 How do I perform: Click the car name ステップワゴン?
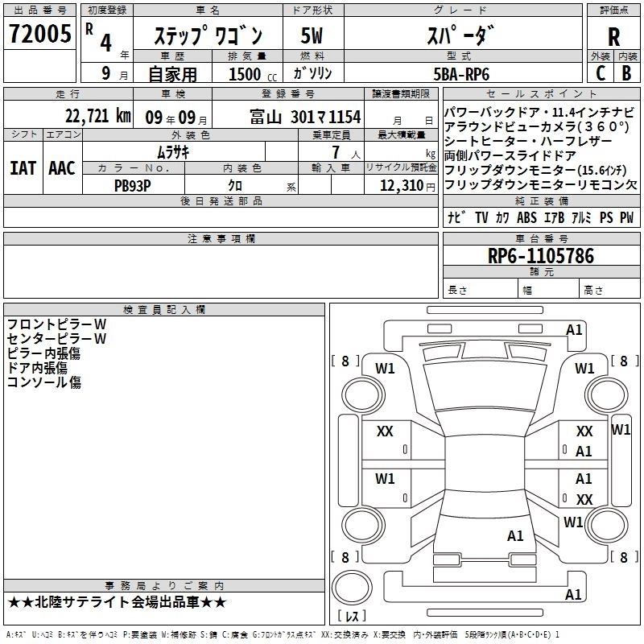(208, 35)
